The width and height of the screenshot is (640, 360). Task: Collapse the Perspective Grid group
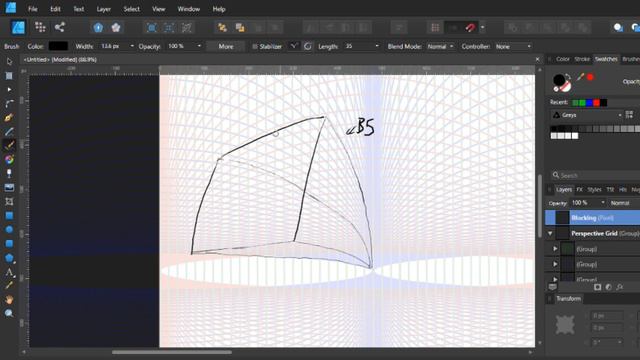click(x=550, y=233)
